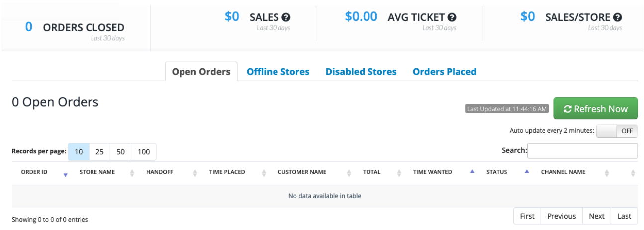This screenshot has width=644, height=230.
Task: Set records per page to 100
Action: coord(144,152)
